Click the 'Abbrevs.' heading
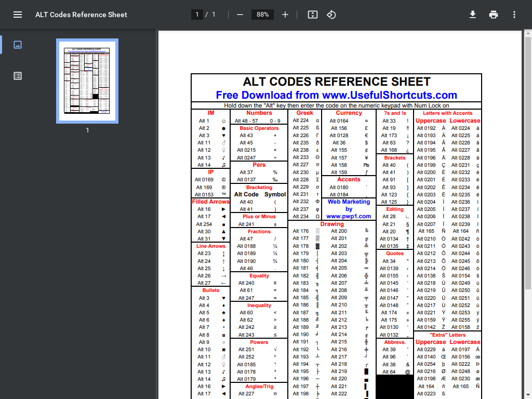532x399 pixels. [395, 342]
